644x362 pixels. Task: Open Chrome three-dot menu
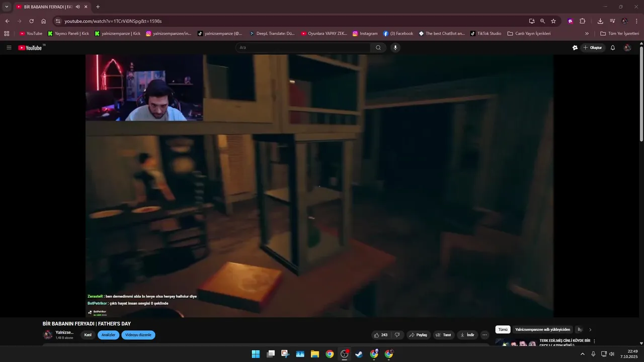tap(636, 21)
